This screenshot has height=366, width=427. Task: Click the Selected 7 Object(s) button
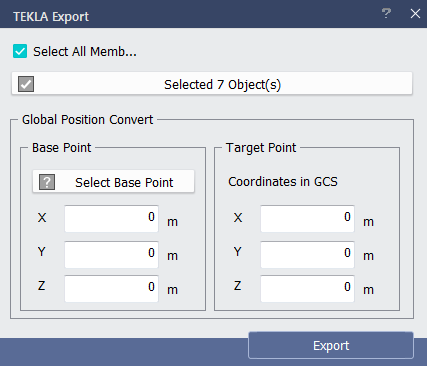pyautogui.click(x=212, y=84)
